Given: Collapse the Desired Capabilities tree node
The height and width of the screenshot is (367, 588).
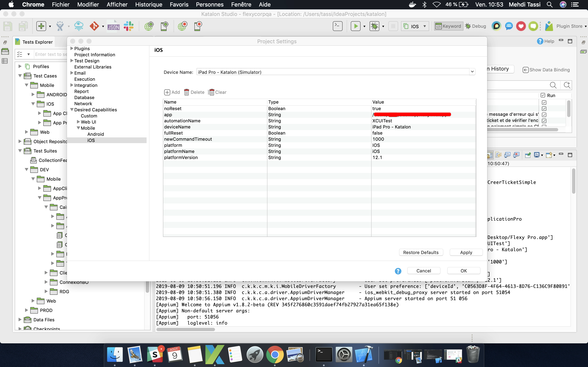Looking at the screenshot, I should click(x=72, y=110).
